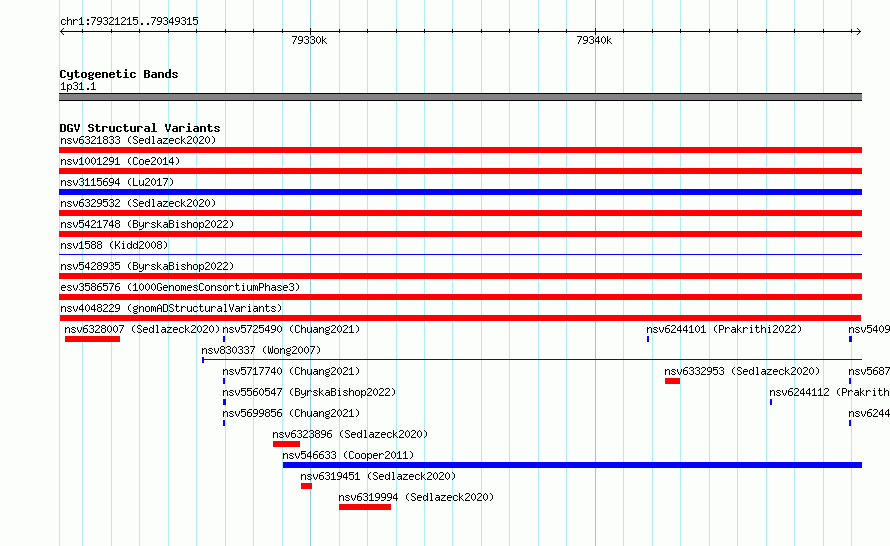Screen dimensions: 890x546
Task: Select the red bar for nsv6321833
Action: tap(460, 150)
